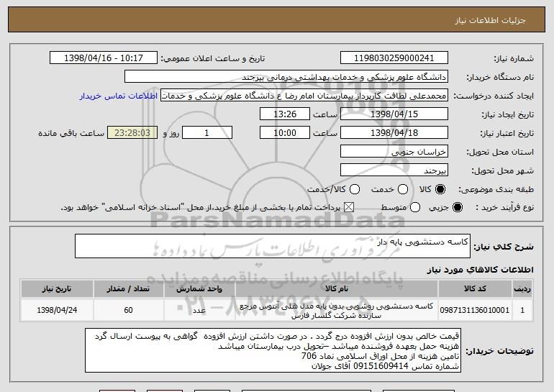The image size is (554, 392).
Task: Click creation time field 13:26
Action: (285, 114)
